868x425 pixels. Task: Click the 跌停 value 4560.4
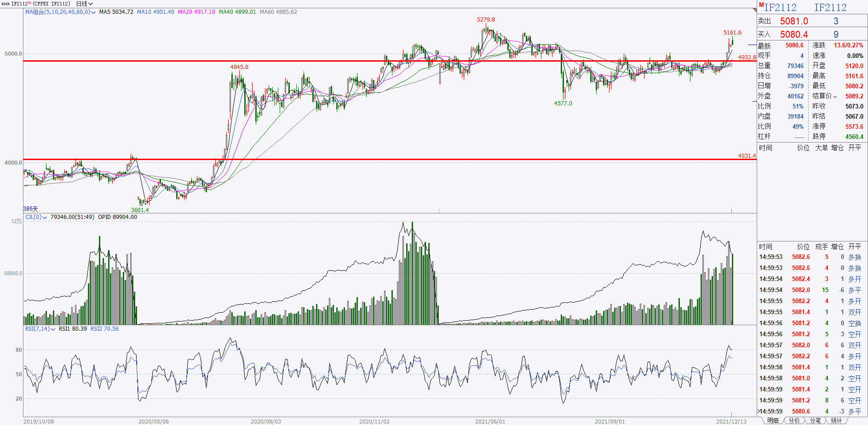[x=854, y=137]
